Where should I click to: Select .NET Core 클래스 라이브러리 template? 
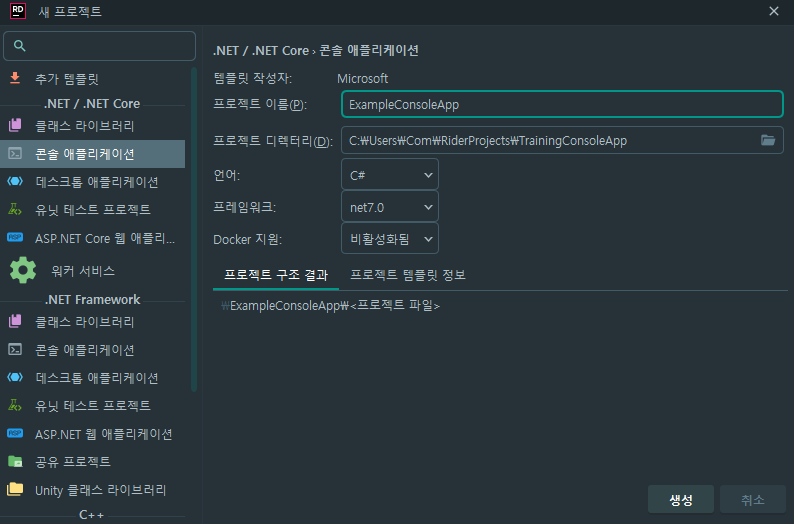coord(93,126)
